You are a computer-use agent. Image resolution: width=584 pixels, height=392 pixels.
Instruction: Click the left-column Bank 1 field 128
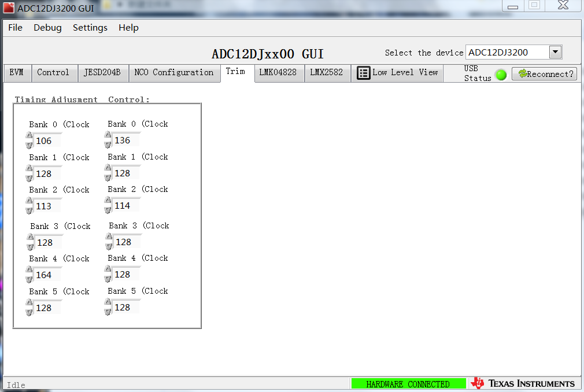(48, 173)
